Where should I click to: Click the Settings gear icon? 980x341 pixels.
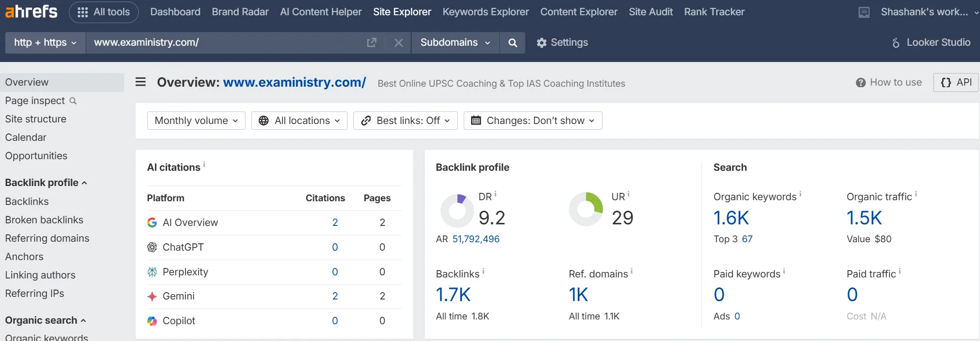click(x=542, y=43)
